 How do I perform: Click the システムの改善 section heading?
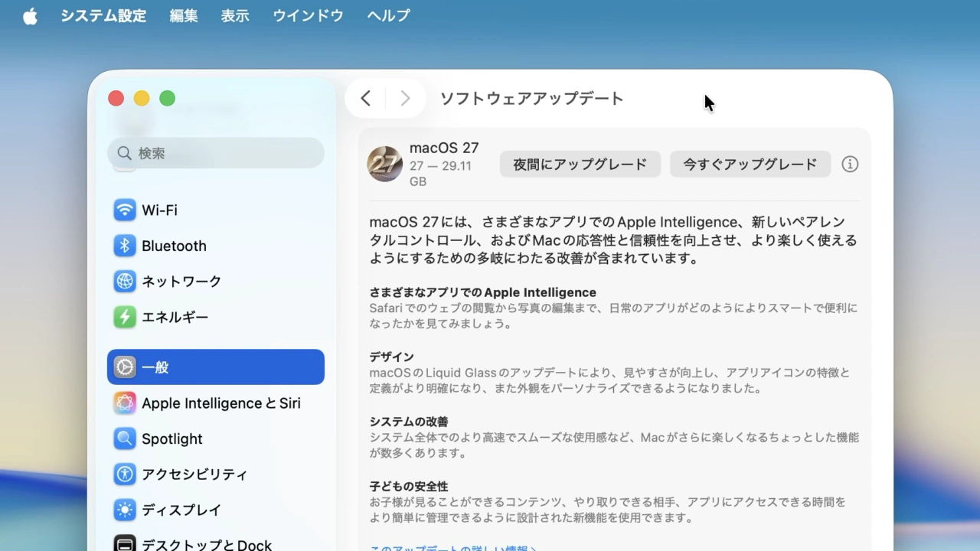click(409, 422)
